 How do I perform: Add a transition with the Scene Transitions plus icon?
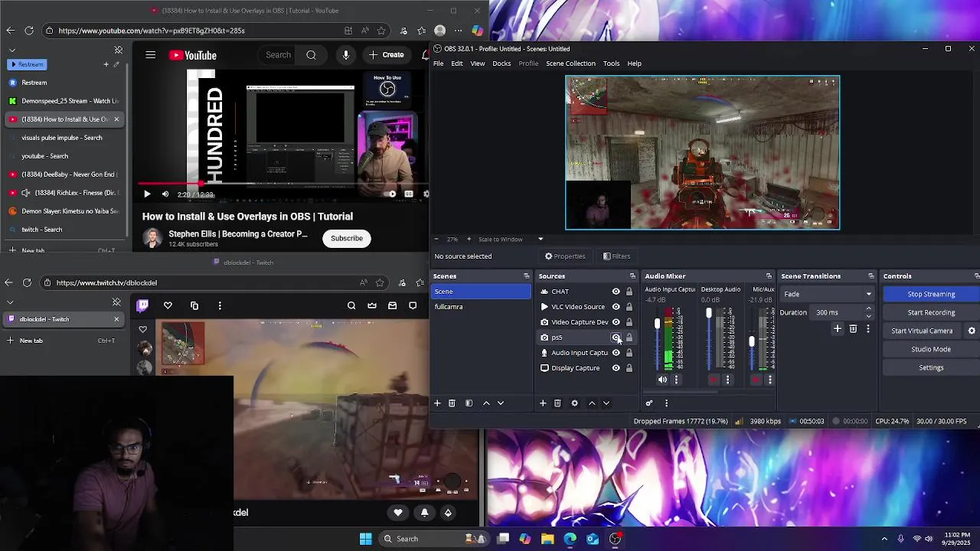(838, 329)
